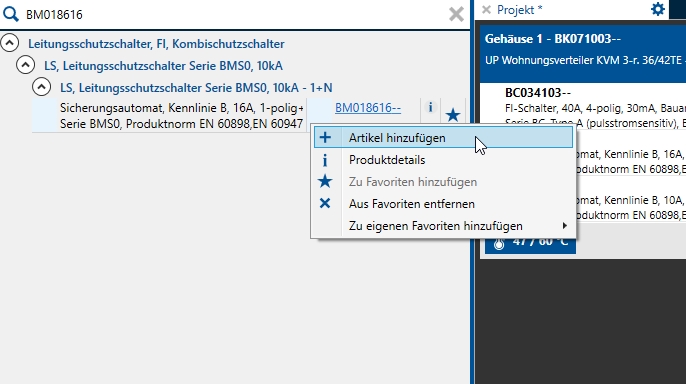Choose Produktdetails in the context menu

pos(443,160)
